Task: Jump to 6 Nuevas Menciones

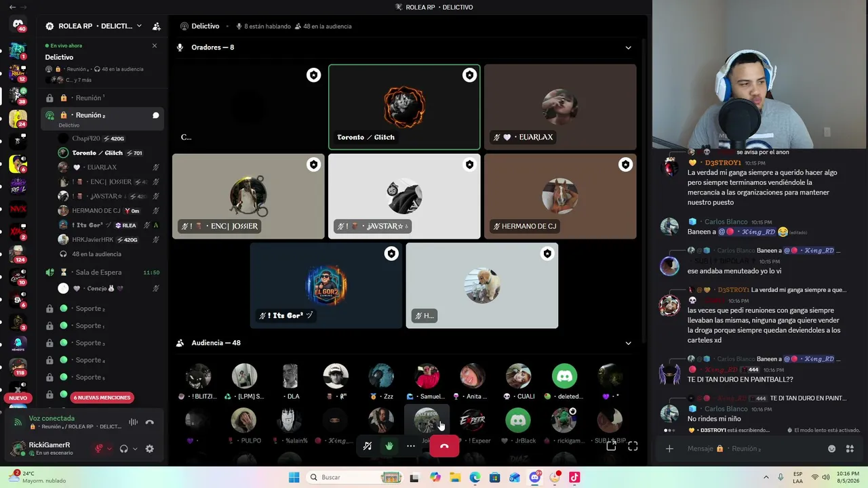Action: click(x=102, y=398)
